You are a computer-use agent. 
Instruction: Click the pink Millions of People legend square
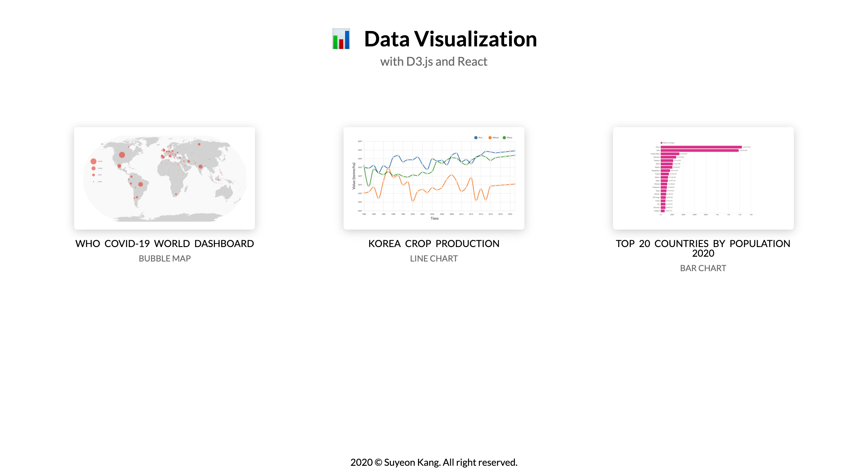tap(662, 143)
